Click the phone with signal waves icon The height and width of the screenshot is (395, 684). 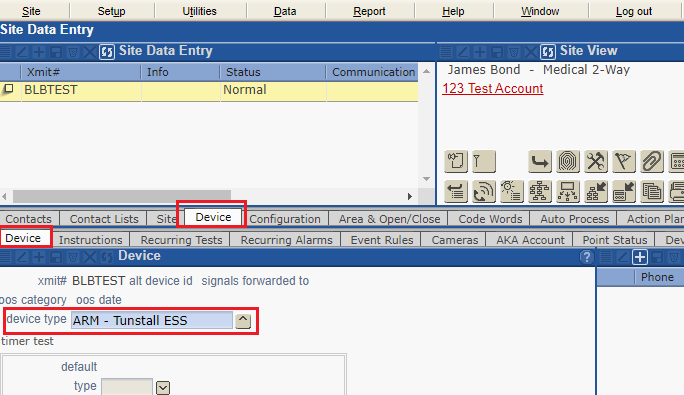point(484,191)
